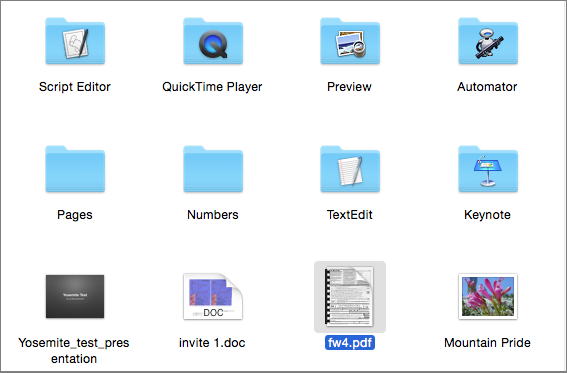Click the "Mountain Pride" file name
The width and height of the screenshot is (567, 373).
(x=487, y=343)
